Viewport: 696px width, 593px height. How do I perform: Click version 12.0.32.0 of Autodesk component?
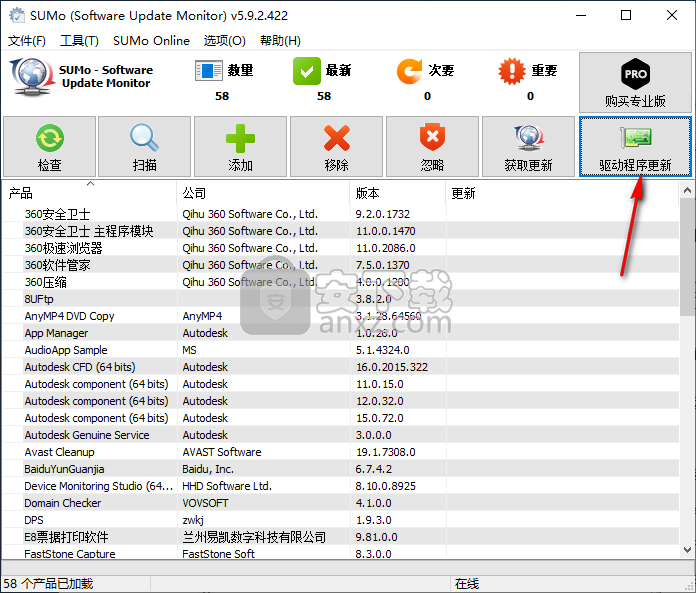click(x=380, y=401)
